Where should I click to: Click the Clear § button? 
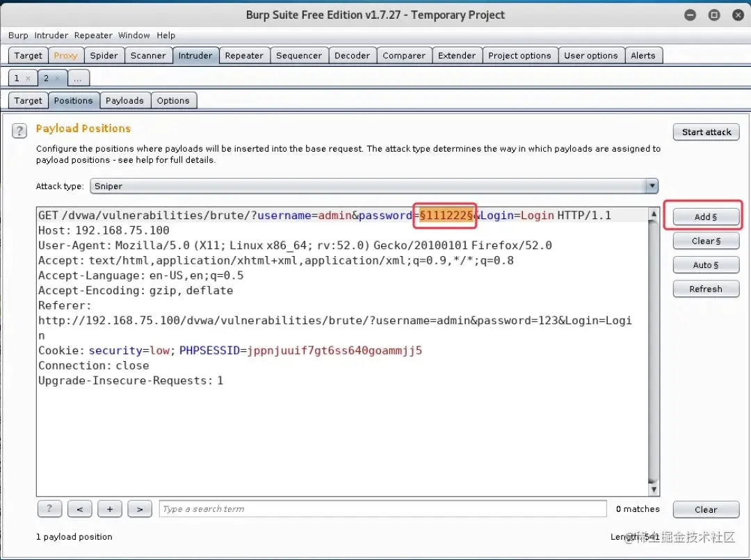pos(706,241)
